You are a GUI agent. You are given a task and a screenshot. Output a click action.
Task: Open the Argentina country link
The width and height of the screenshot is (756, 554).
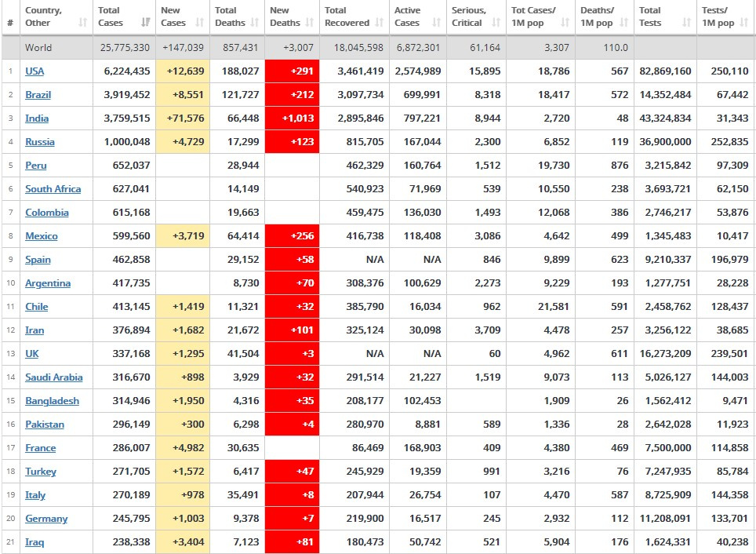tap(48, 283)
